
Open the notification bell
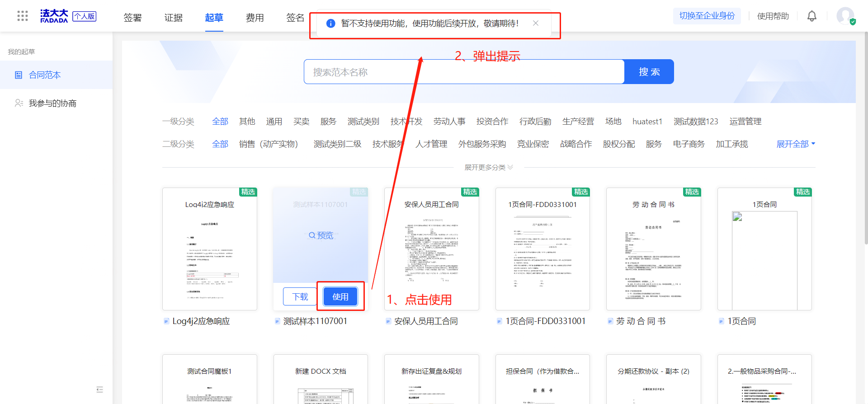pyautogui.click(x=812, y=16)
